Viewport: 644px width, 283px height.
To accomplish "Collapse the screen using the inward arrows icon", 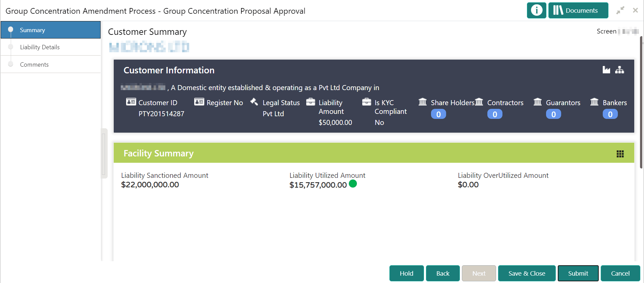I will pyautogui.click(x=621, y=10).
